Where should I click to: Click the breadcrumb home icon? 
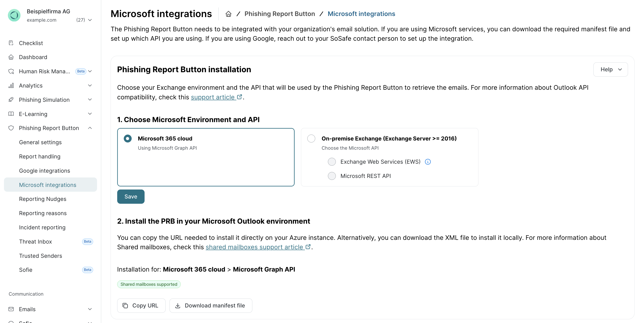pos(228,14)
